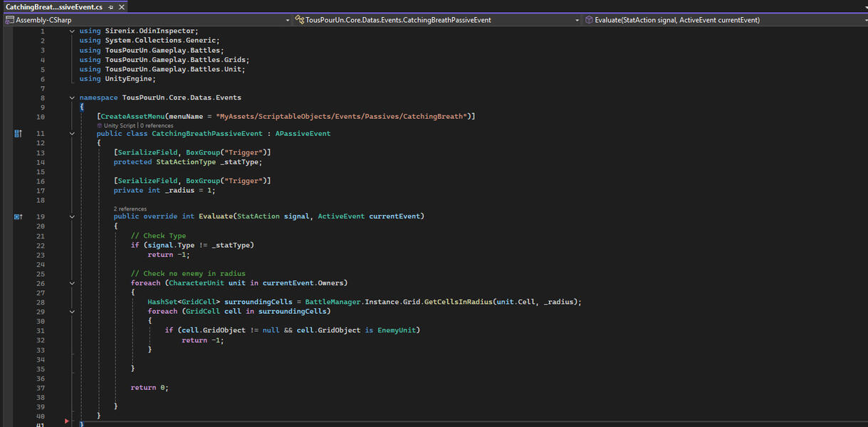The width and height of the screenshot is (868, 427).
Task: Click the Assembly-CSharp project icon
Action: 9,20
